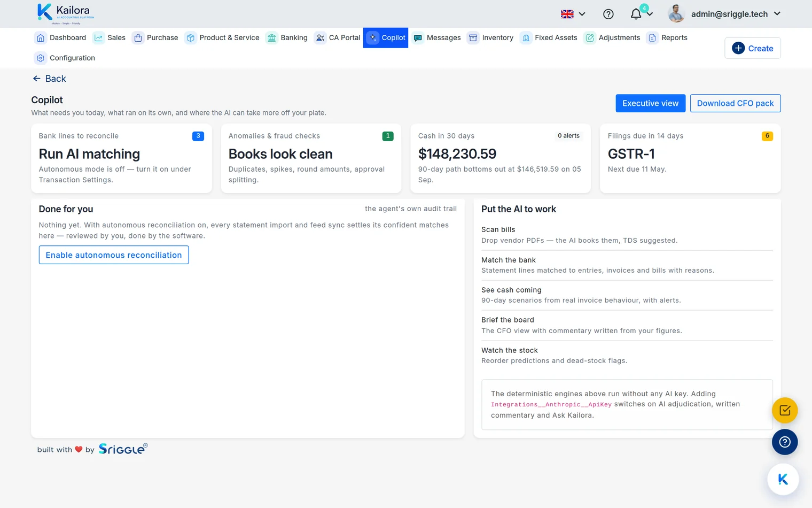Click the anomalies badge showing 1
The image size is (812, 508).
[388, 136]
